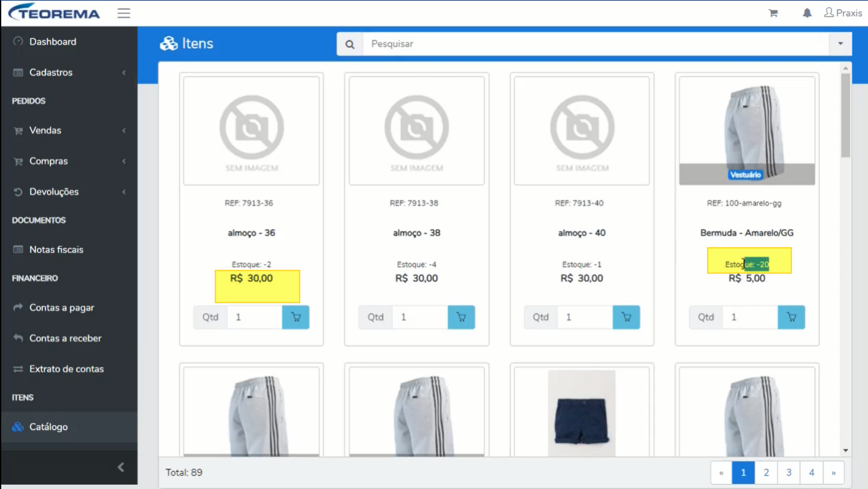Click quantity field for Bermuda - Amarelo/GG
The image size is (868, 489).
click(x=750, y=317)
